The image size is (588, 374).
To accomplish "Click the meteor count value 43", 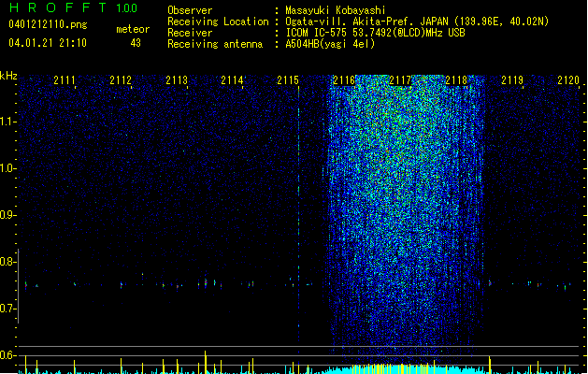I will click(x=136, y=43).
